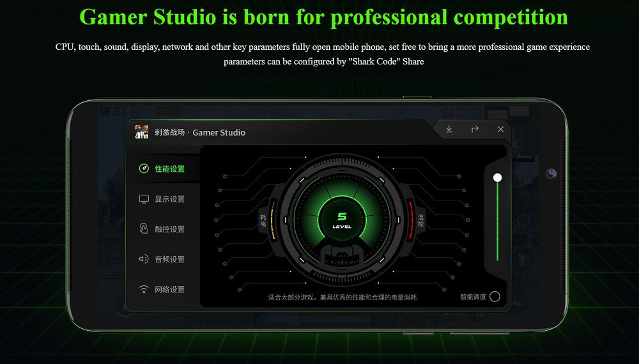Click the monitor icon next to 显示设置
Screen dimensions: 639x364
click(144, 199)
